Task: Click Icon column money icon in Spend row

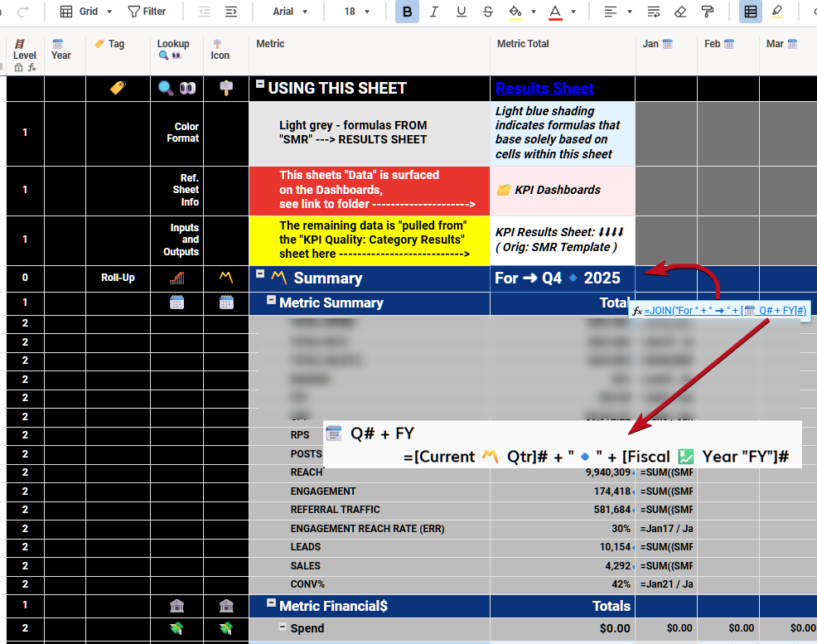Action: pyautogui.click(x=226, y=628)
